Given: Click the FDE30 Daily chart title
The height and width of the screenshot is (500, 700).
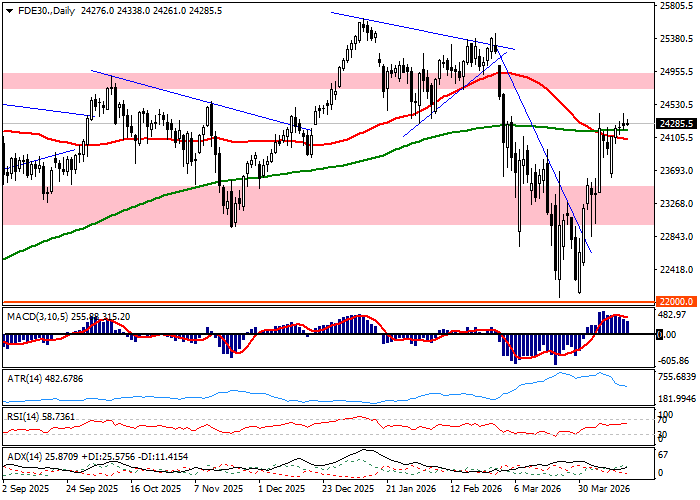Looking at the screenshot, I should tap(38, 9).
